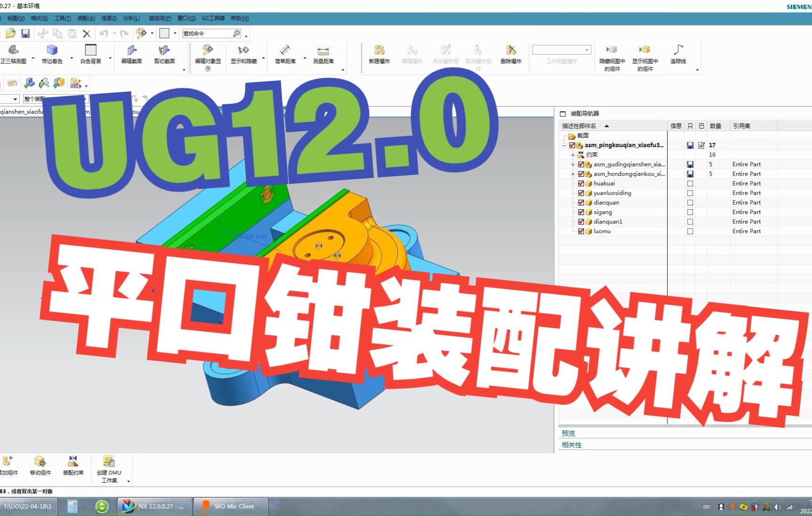Open the F:\UG\22-04-18\1 folder taskbar button
This screenshot has height=516, width=812.
pos(28,507)
